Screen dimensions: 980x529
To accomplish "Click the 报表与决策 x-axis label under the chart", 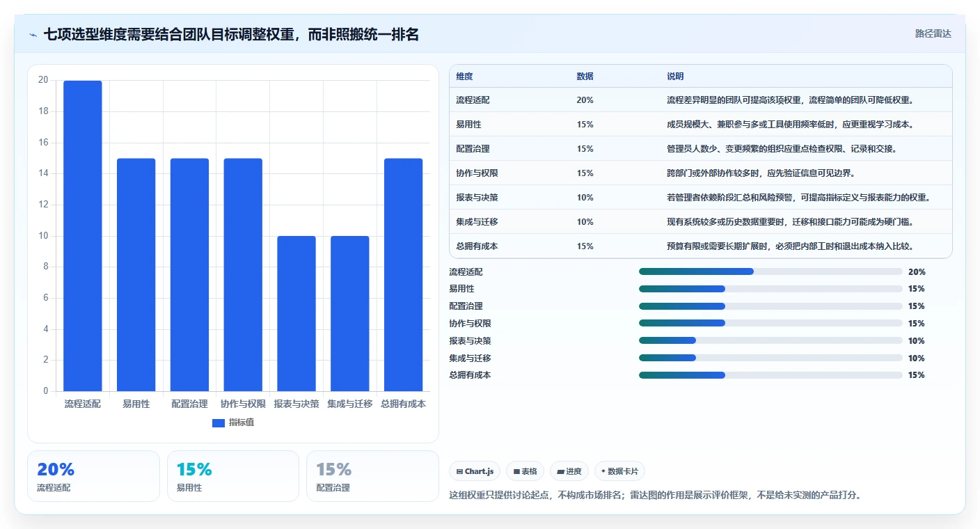I will (x=297, y=404).
